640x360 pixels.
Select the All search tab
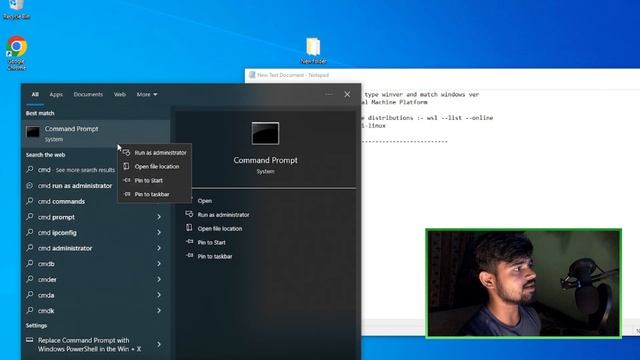(35, 94)
